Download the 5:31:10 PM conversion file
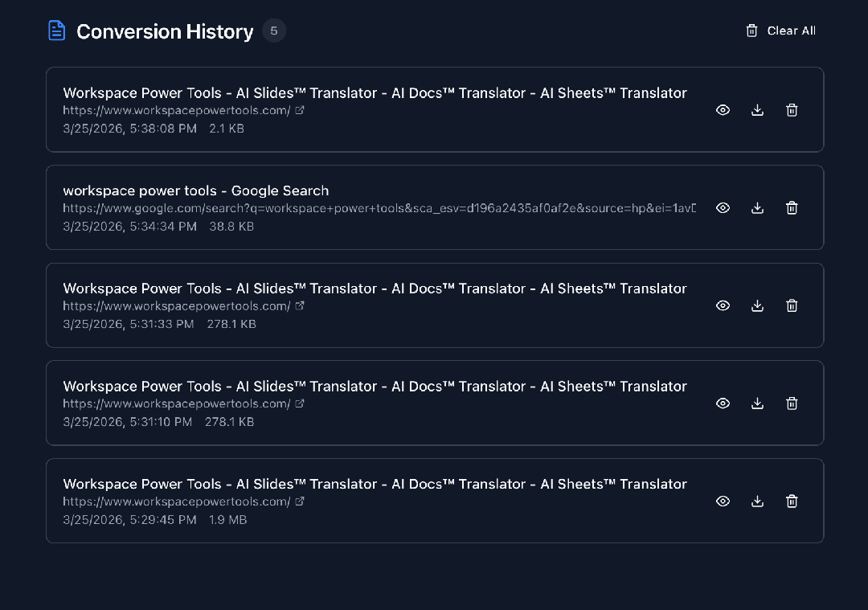This screenshot has height=610, width=868. (x=757, y=403)
